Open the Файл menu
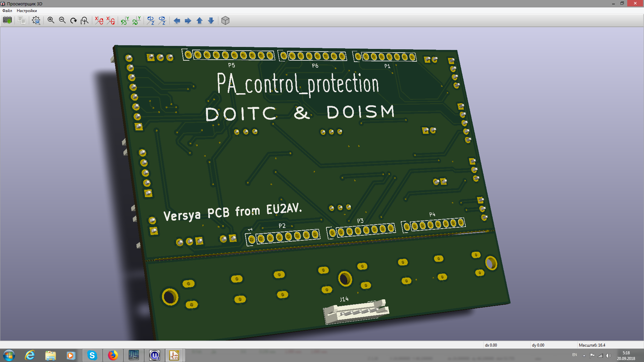 [x=7, y=11]
